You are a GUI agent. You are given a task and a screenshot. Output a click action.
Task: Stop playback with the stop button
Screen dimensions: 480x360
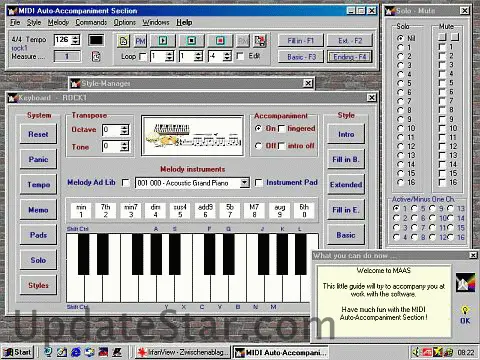[x=191, y=41]
